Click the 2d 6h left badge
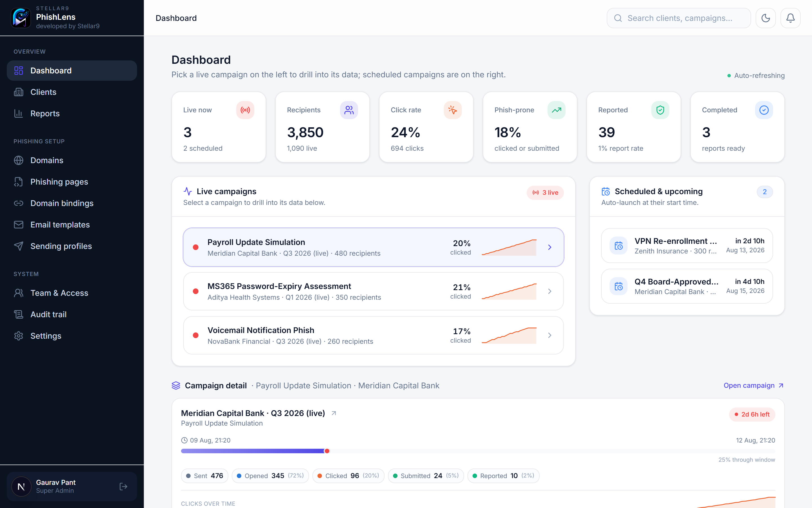The width and height of the screenshot is (812, 508). [752, 415]
